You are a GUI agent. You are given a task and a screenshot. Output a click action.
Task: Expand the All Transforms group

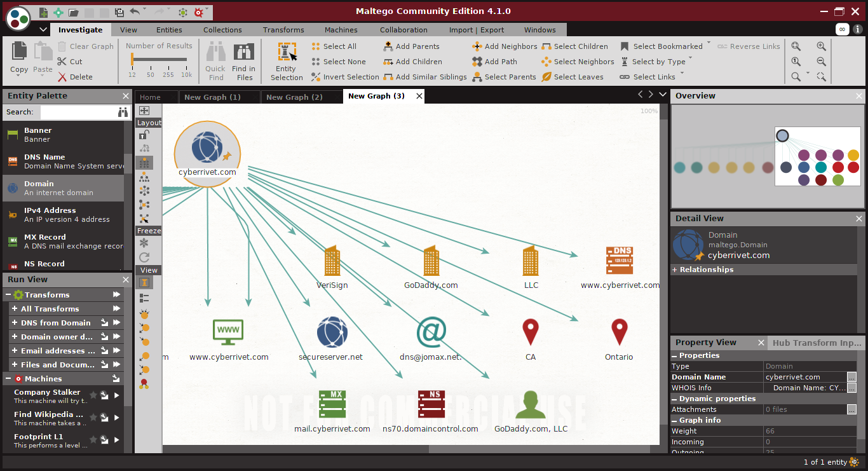[15, 309]
